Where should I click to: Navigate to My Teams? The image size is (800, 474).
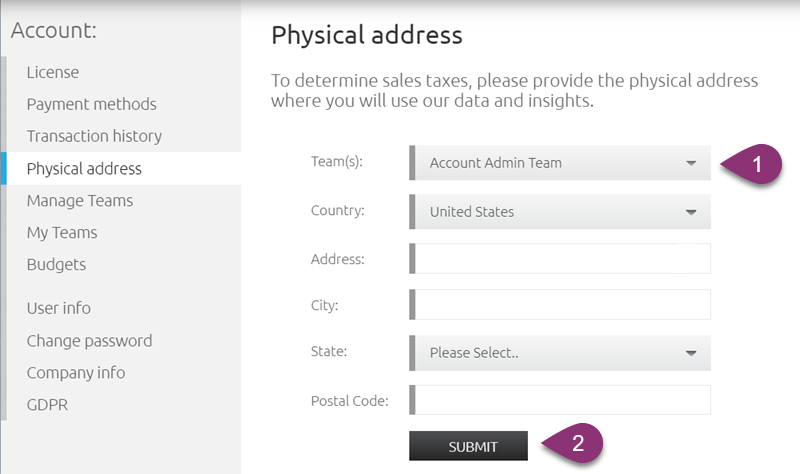[x=62, y=233]
